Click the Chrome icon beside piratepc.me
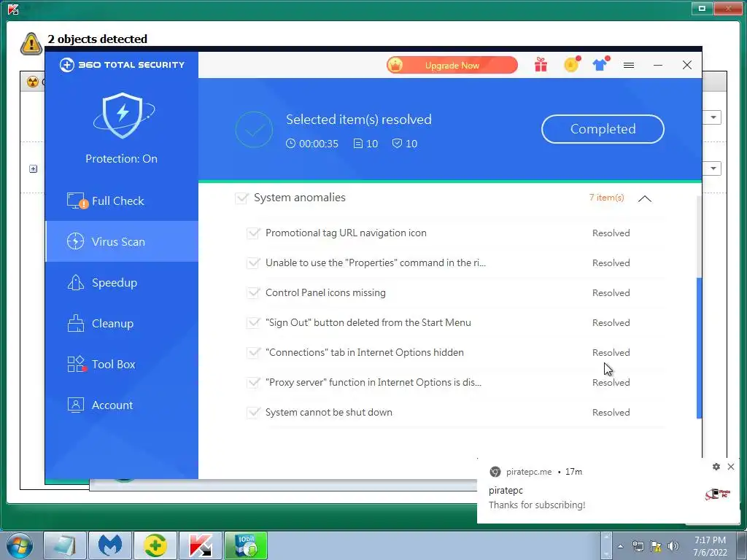 [495, 472]
